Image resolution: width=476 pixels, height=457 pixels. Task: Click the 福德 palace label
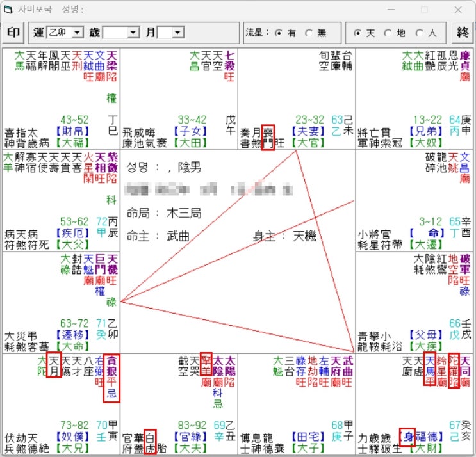coord(426,437)
